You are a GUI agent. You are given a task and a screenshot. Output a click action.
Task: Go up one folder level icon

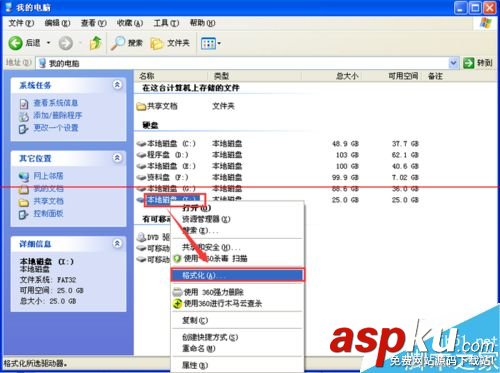(96, 43)
